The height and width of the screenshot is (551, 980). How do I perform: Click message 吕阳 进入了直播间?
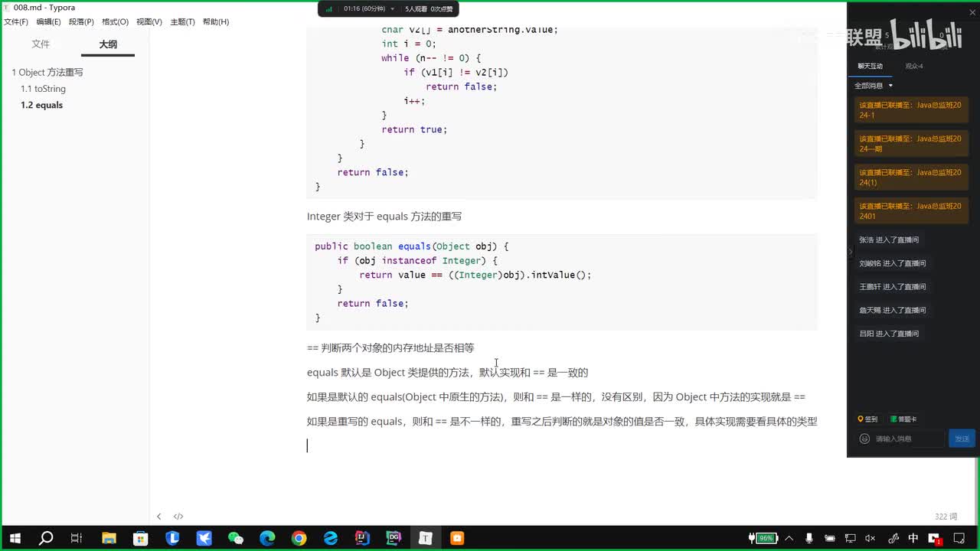point(889,334)
